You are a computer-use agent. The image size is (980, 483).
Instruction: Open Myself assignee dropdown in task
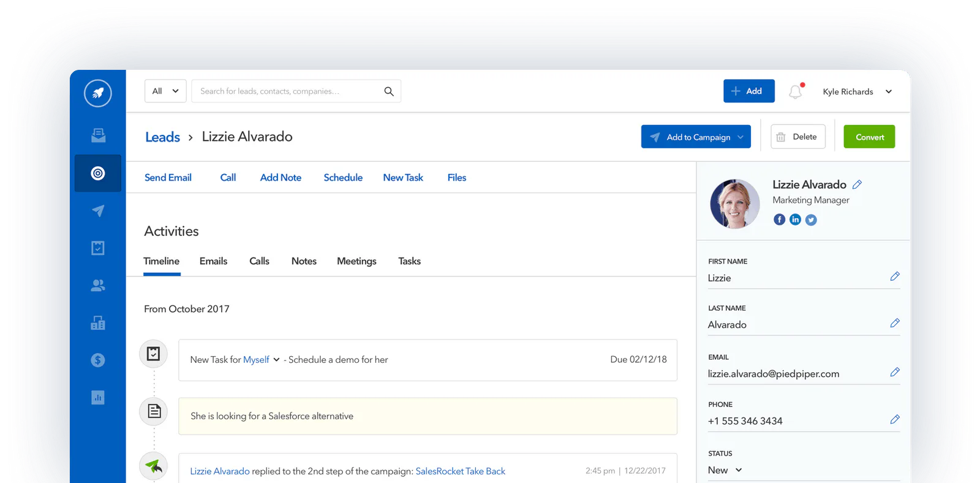coord(262,360)
